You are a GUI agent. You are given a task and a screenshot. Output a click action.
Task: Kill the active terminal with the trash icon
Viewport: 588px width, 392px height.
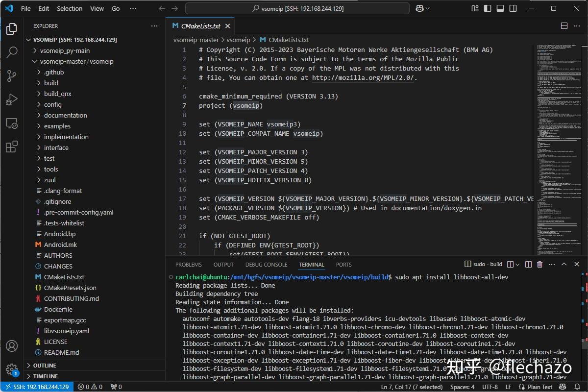point(539,264)
